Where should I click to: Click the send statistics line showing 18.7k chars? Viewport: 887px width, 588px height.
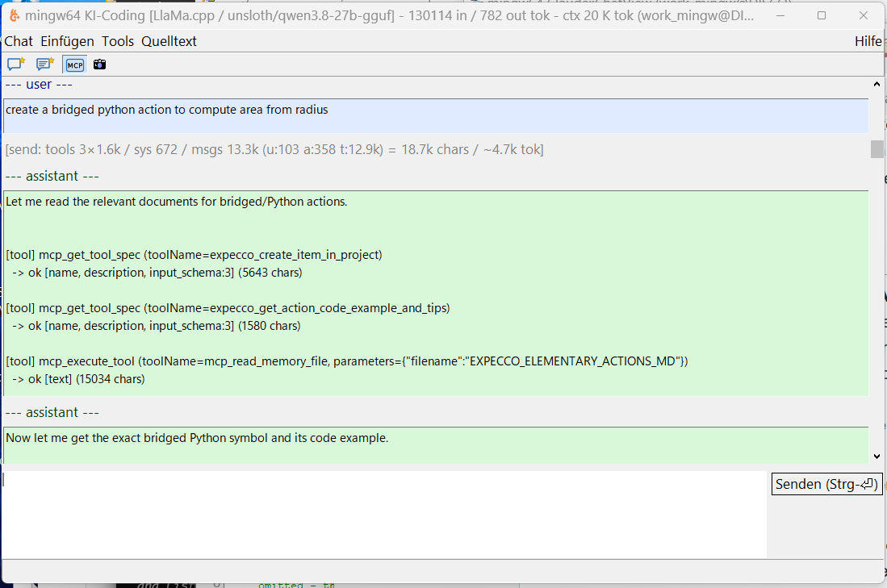tap(274, 149)
